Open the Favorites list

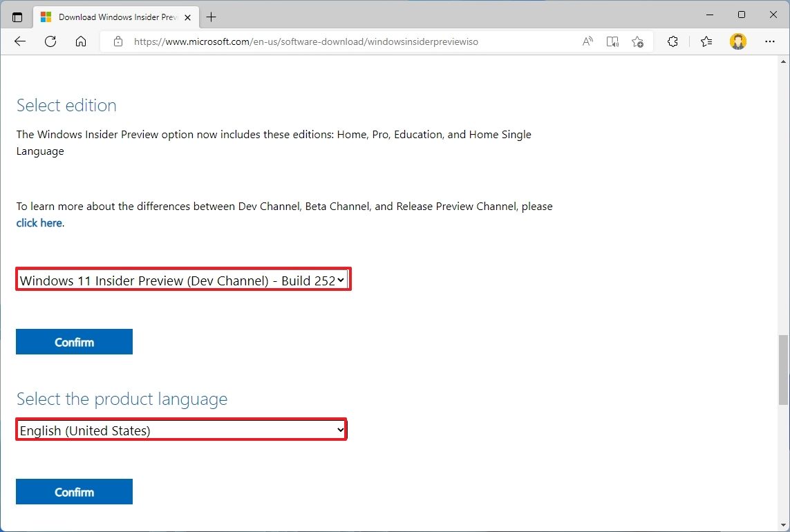pyautogui.click(x=706, y=41)
